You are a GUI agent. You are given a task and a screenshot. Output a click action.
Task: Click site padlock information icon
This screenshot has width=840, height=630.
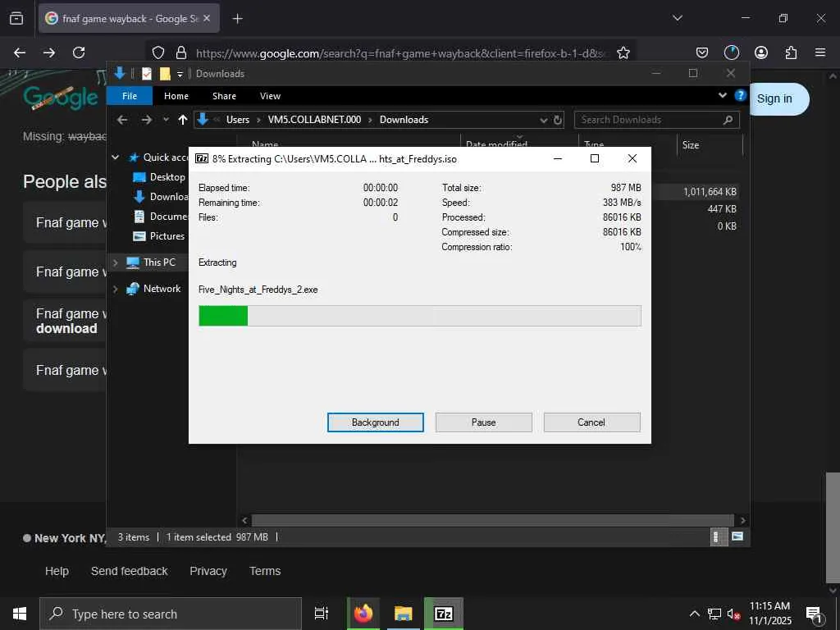coord(181,52)
